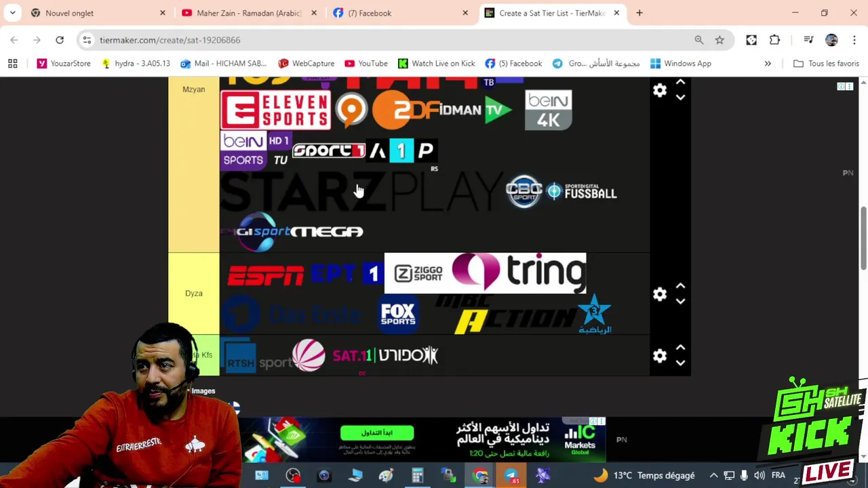Select the Sport1 logo

click(x=328, y=150)
